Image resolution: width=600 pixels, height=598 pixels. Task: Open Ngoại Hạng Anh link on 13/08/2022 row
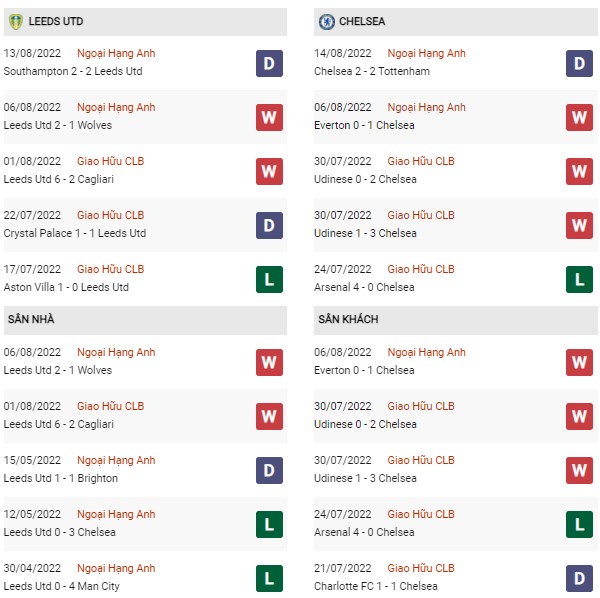(x=116, y=54)
